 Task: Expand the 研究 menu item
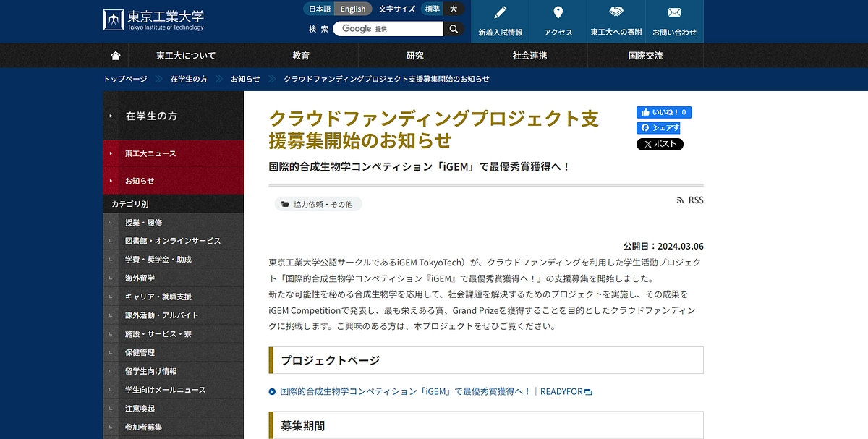tap(414, 55)
